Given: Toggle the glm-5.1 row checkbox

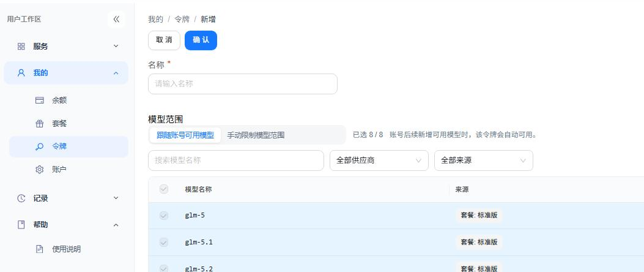Looking at the screenshot, I should point(164,243).
